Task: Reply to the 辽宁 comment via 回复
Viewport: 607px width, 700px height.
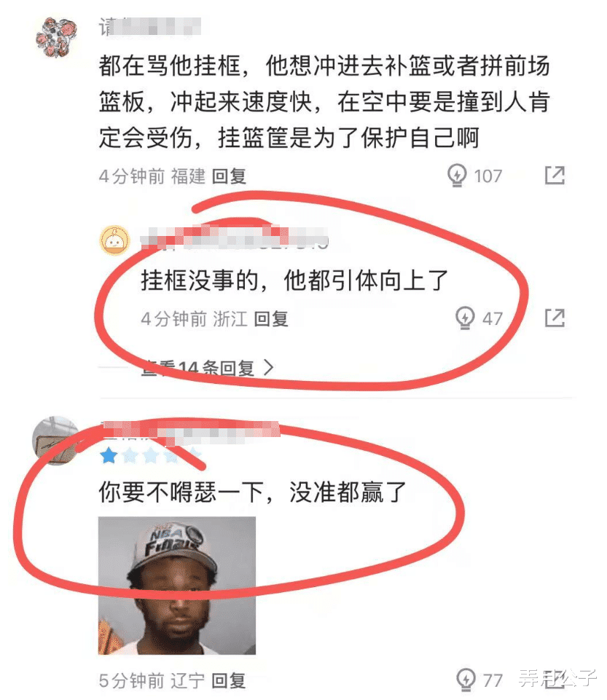Action: coord(228,680)
